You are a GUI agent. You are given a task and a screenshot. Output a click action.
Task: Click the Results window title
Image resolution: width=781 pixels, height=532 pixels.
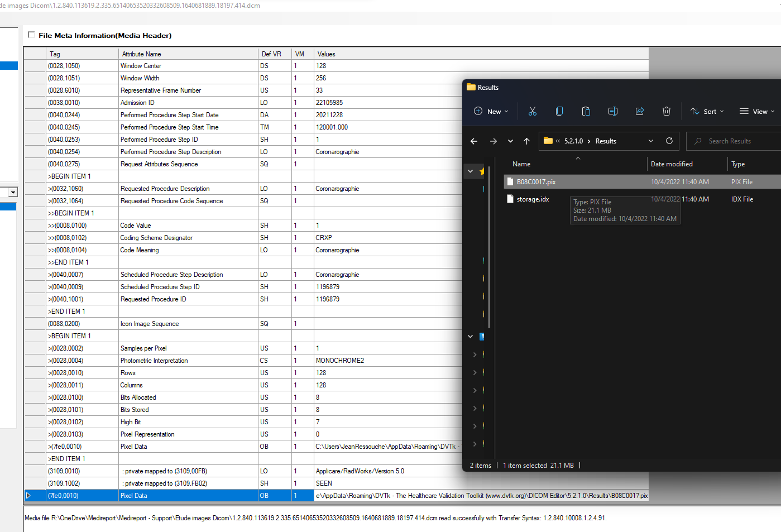click(488, 88)
